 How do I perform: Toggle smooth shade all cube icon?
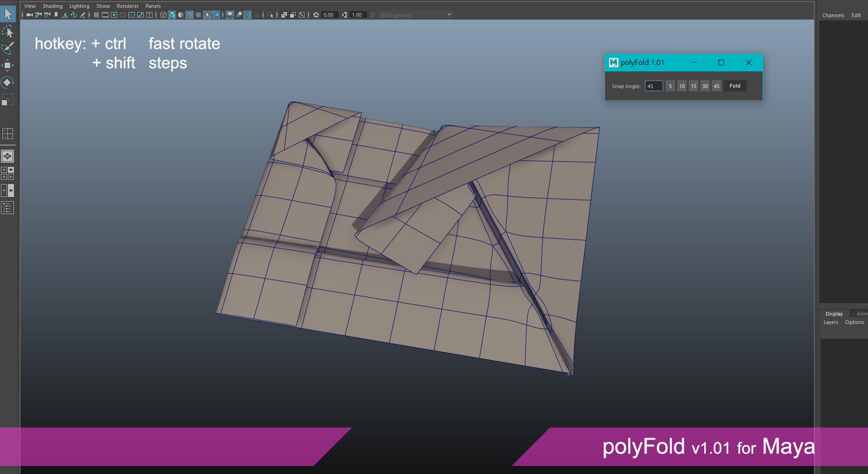(x=172, y=15)
